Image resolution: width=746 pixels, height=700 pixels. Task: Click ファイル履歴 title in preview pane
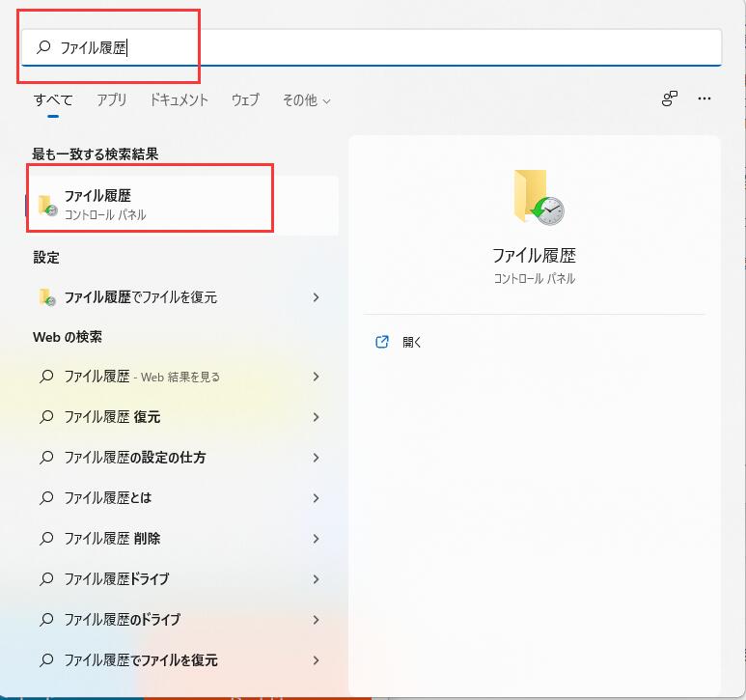click(534, 256)
